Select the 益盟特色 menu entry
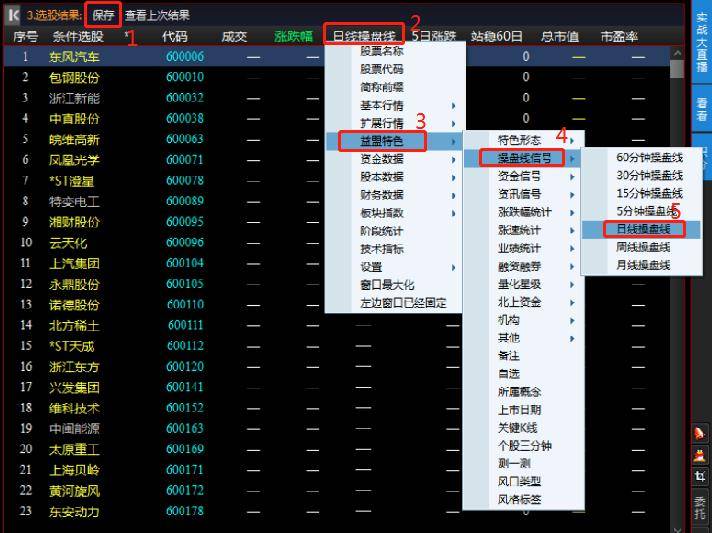The image size is (712, 533). 394,141
